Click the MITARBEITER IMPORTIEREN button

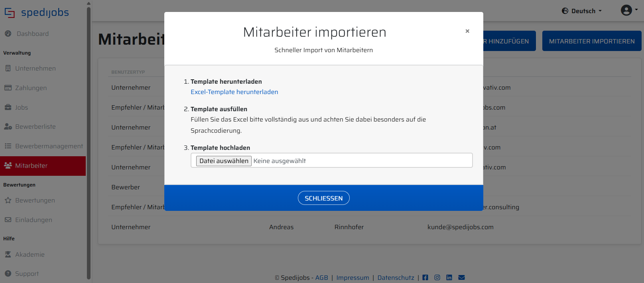coord(592,41)
